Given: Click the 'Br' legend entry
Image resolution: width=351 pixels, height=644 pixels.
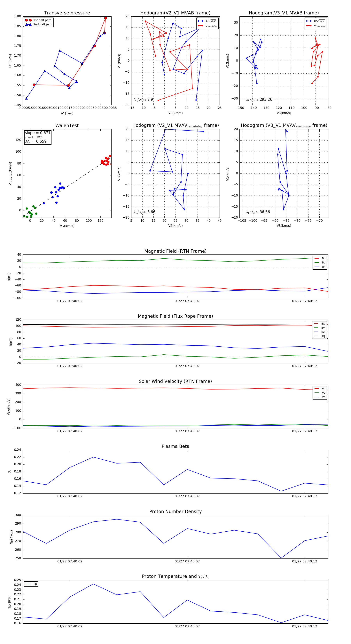Looking at the screenshot, I should [x=320, y=258].
